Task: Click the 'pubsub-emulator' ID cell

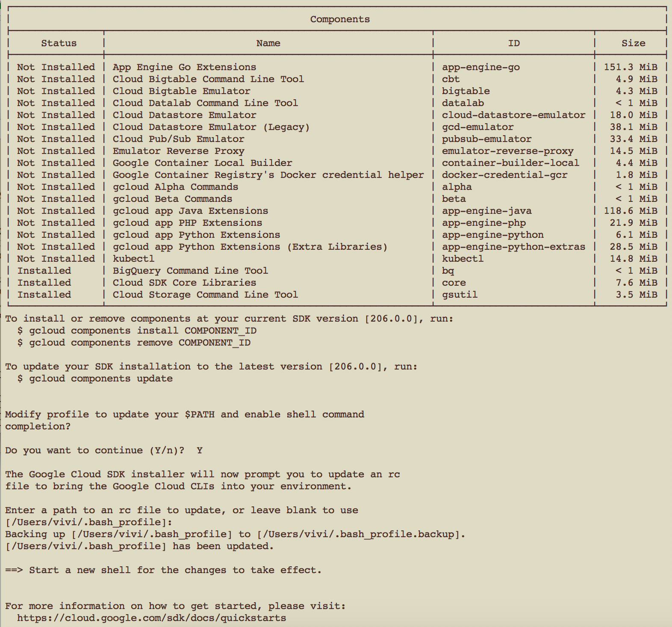Action: tap(487, 139)
